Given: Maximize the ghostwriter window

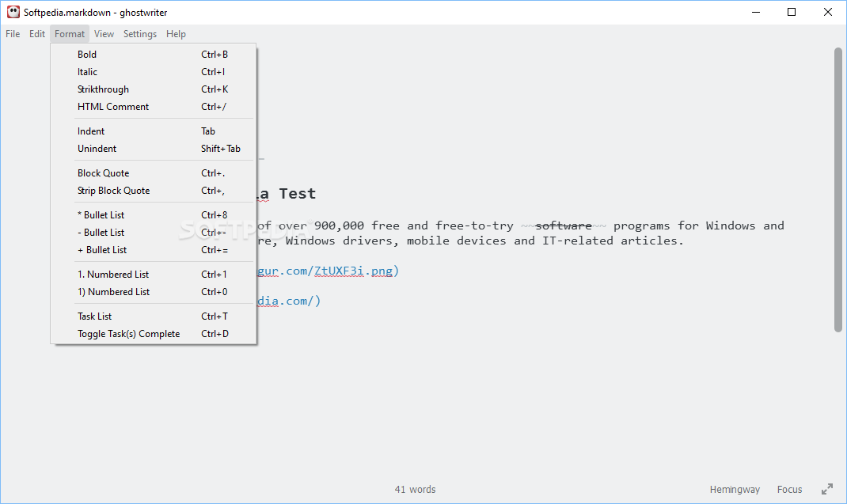Looking at the screenshot, I should (x=792, y=12).
